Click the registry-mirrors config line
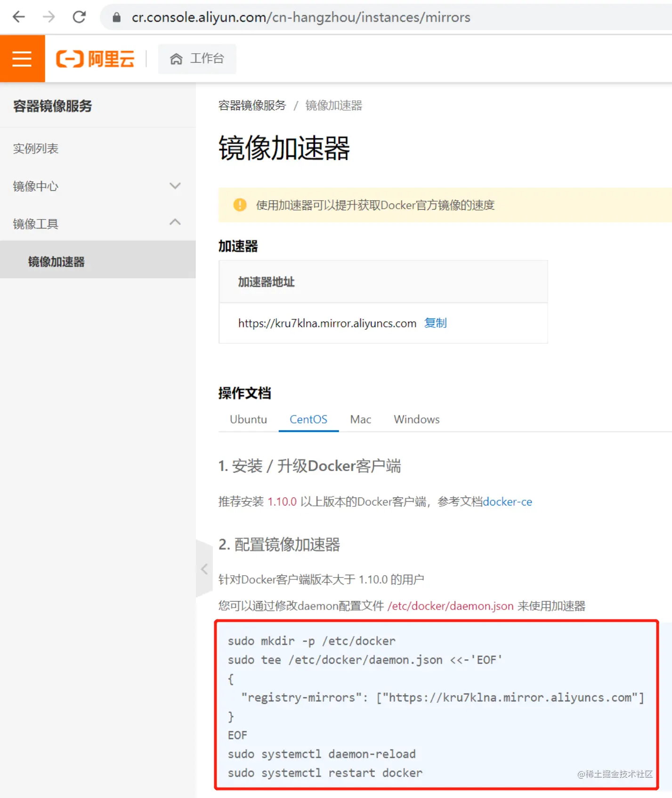 pyautogui.click(x=443, y=698)
